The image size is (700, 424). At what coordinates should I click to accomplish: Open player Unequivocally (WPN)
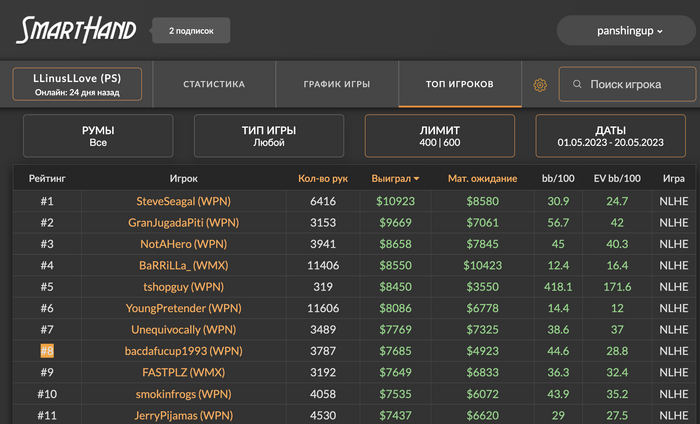(183, 330)
